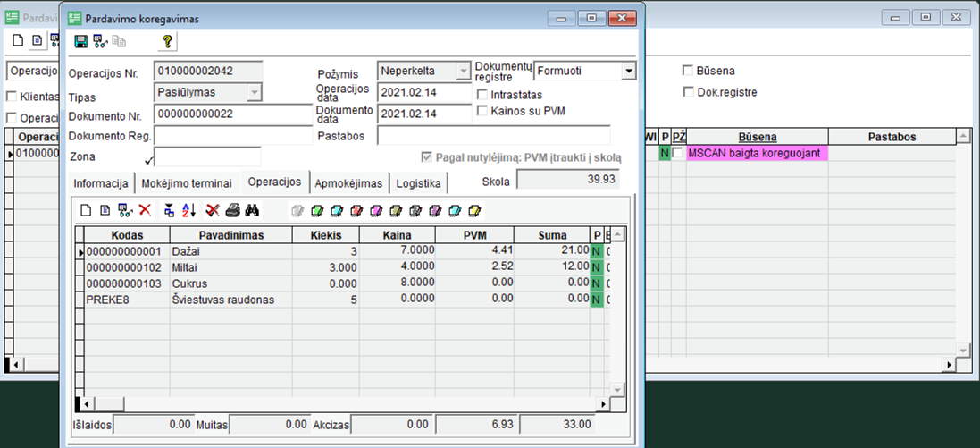The height and width of the screenshot is (448, 980).
Task: Click background window horizontal scrollbar right arrow
Action: coord(949,364)
